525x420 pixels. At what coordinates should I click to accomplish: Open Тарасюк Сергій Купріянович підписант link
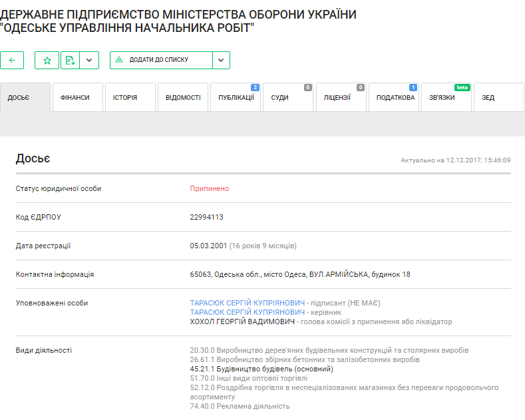[x=247, y=303]
